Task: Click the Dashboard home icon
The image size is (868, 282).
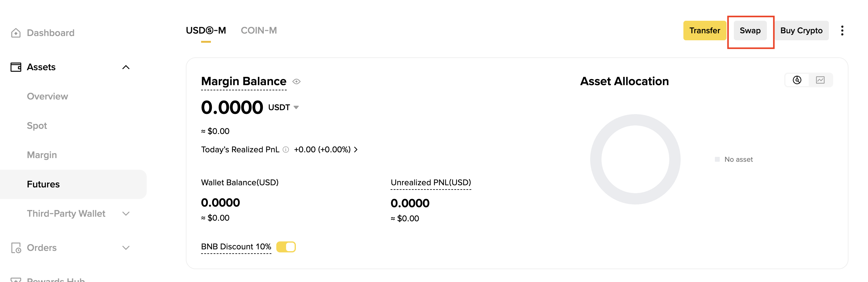Action: click(16, 33)
